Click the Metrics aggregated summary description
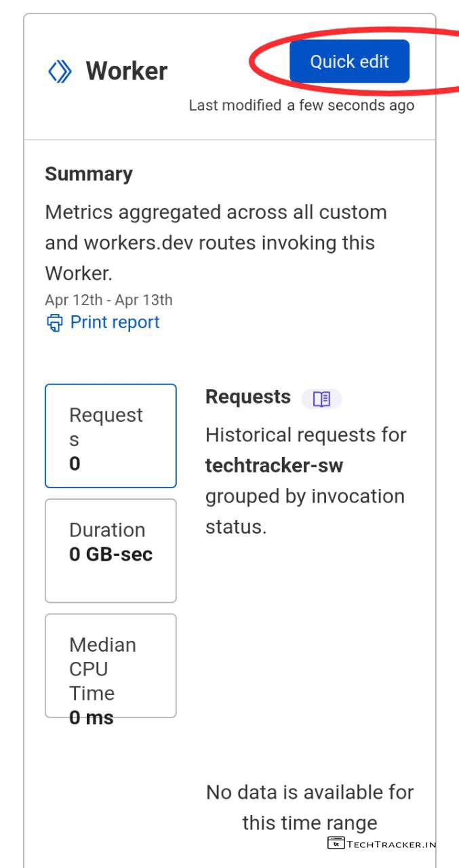Screen dimensions: 459x868 [x=216, y=243]
